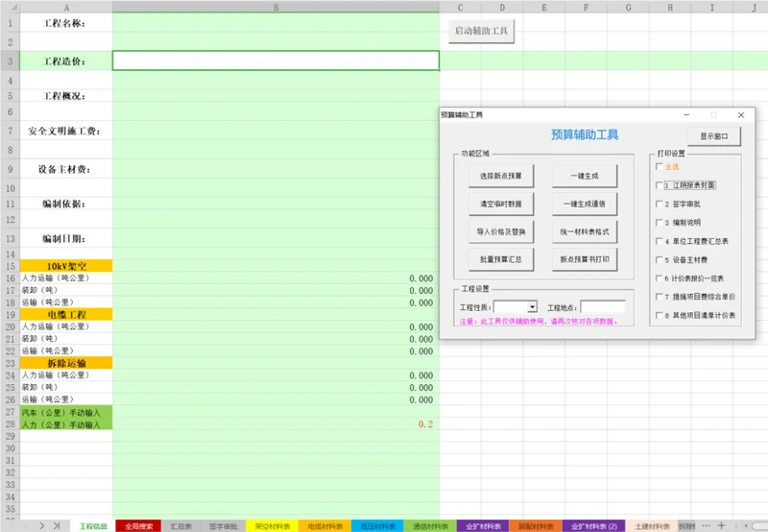Select the 4 单位工程费汇总表 checkbox
Image resolution: width=768 pixels, height=532 pixels.
point(660,241)
